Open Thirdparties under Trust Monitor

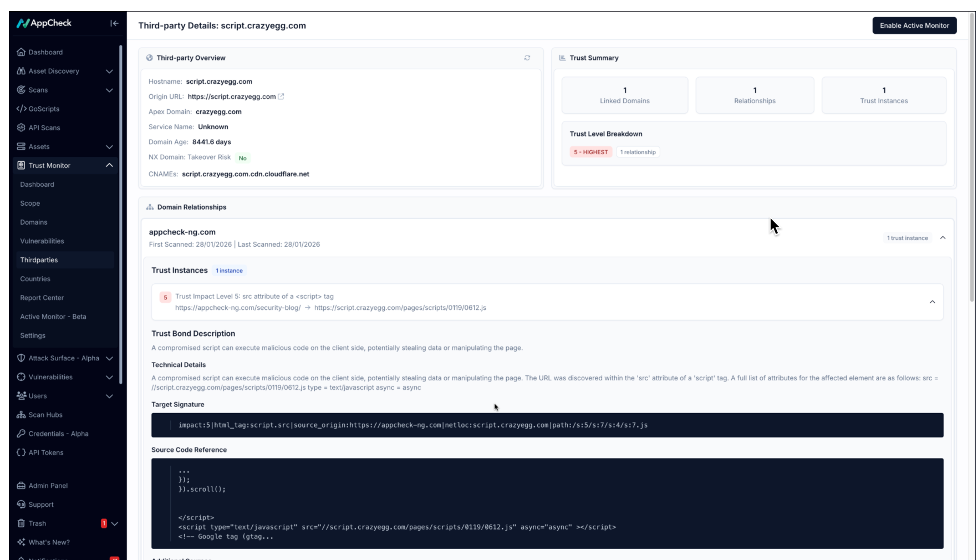coord(39,260)
